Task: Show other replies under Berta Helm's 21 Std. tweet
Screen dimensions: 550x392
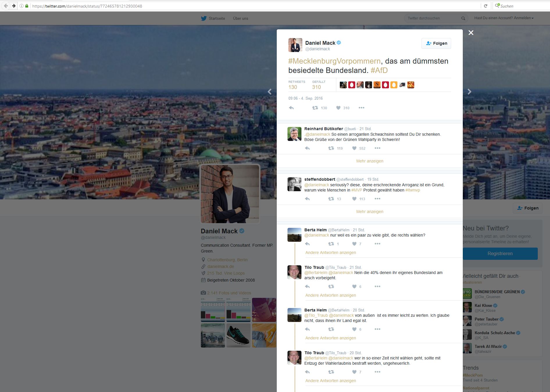Action: point(331,253)
